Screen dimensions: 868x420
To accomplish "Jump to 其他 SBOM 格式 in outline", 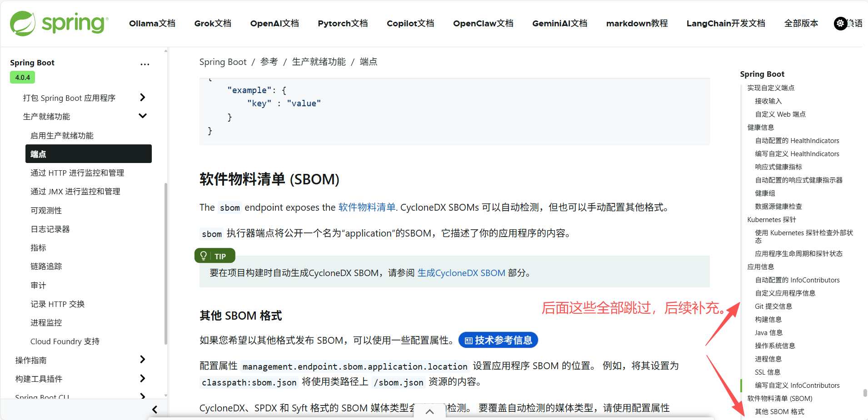I will coord(779,411).
